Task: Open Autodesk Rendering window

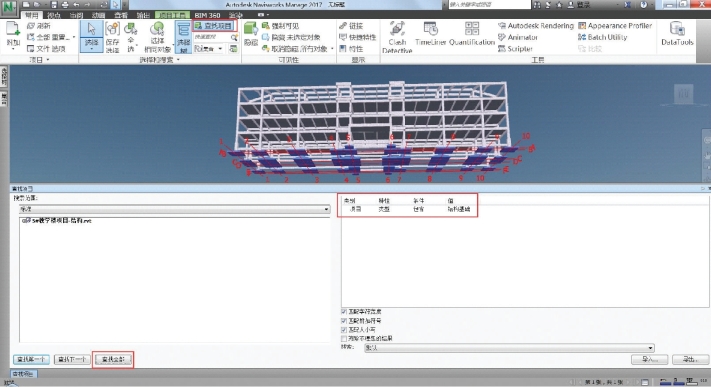Action: (536, 26)
